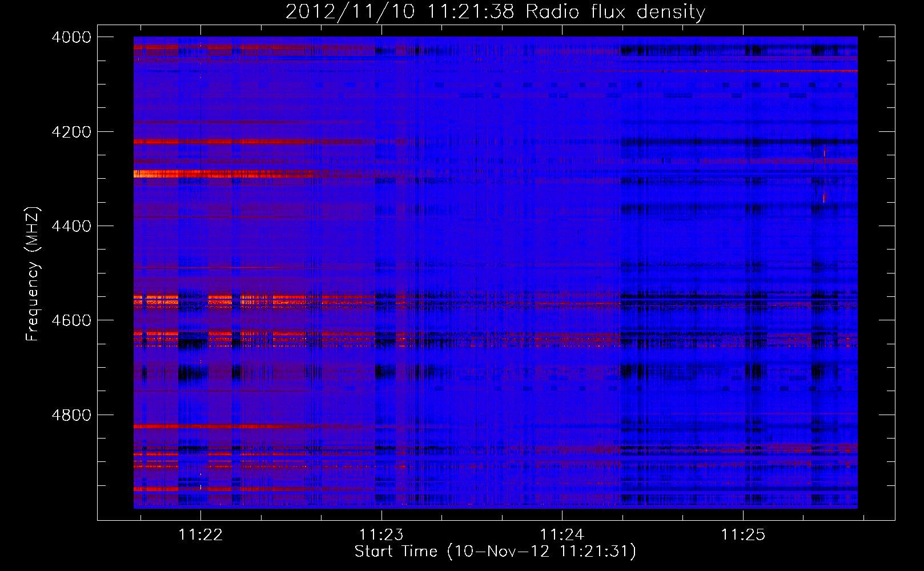Click the plot title '2012/11/10 11:21:38 Radio flux density'
Viewport: 924px width, 571px height.
(x=495, y=11)
